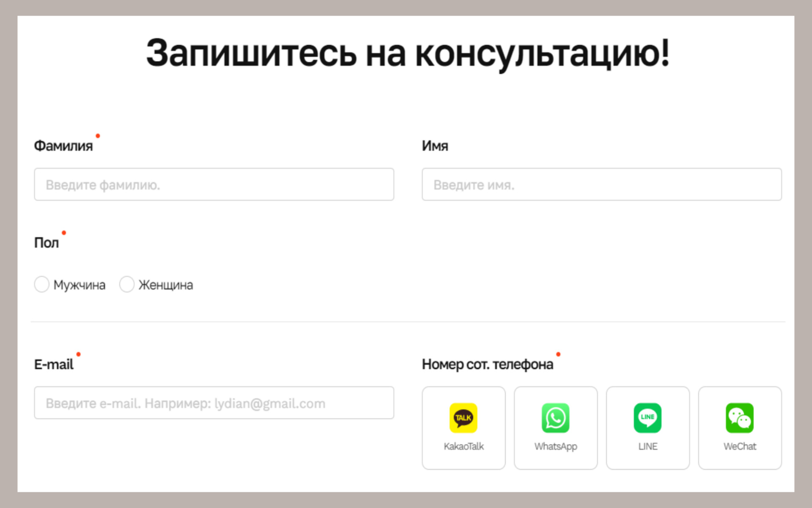Focus the Имя input field
Viewport: 812px width, 508px height.
tap(602, 185)
